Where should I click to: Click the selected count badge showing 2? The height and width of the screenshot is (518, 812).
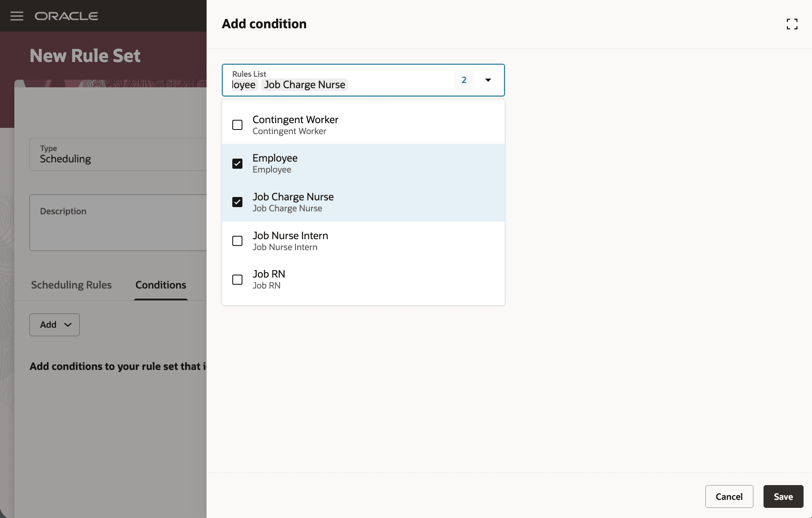click(464, 80)
